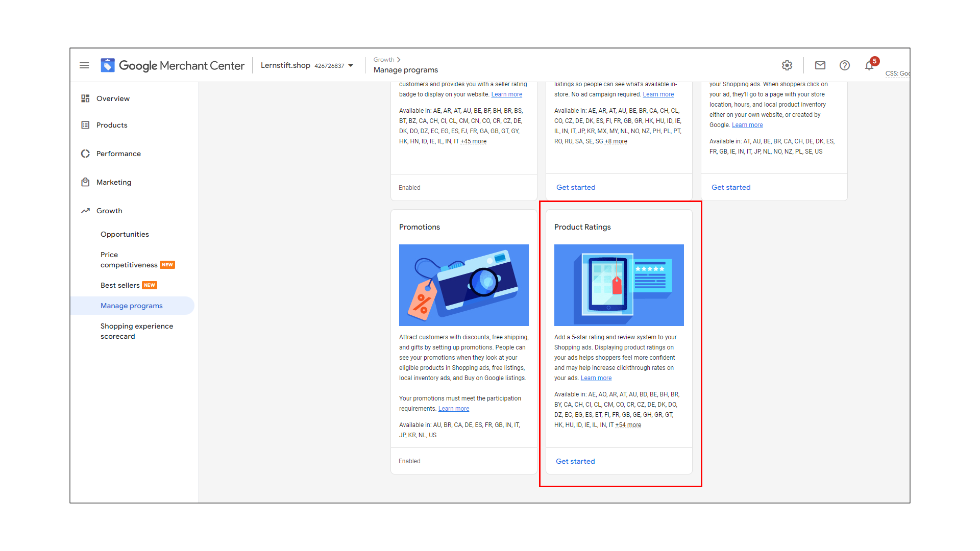Expand the +8 more countries list

(x=616, y=141)
